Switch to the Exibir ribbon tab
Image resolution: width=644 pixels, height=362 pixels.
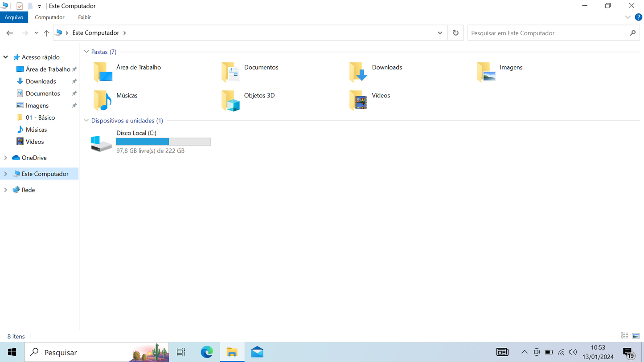(x=84, y=17)
